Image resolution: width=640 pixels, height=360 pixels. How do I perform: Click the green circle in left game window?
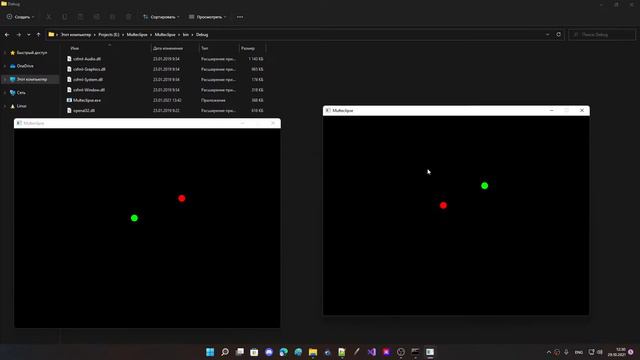pyautogui.click(x=134, y=218)
